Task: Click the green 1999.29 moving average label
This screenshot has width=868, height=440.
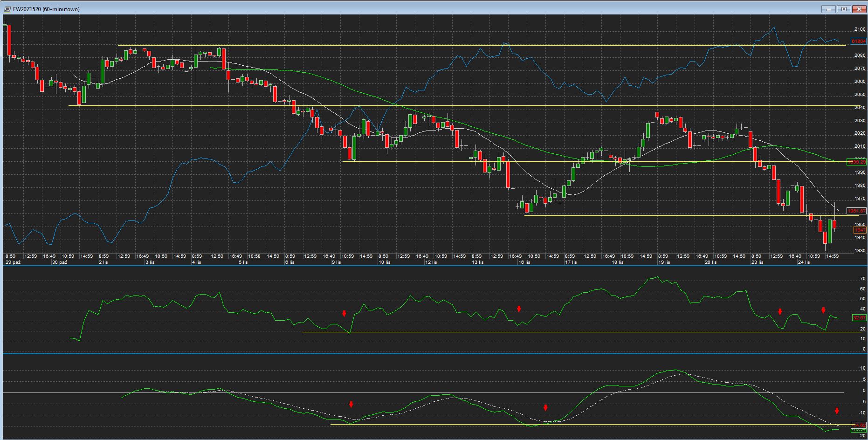Action: coord(856,162)
